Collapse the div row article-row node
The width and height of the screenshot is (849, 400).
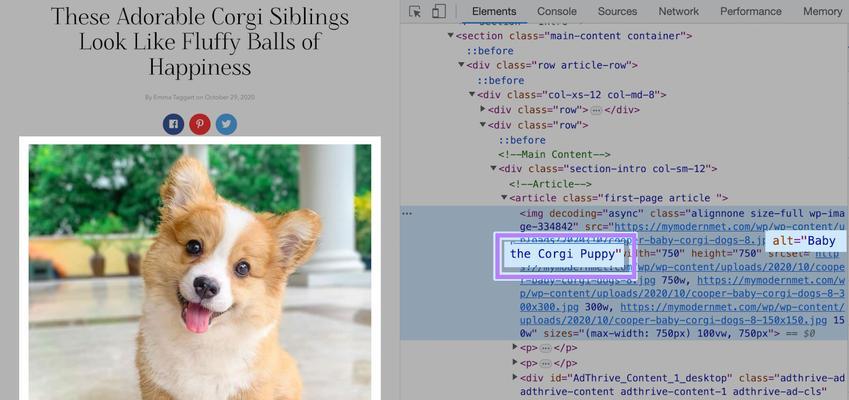click(x=461, y=65)
